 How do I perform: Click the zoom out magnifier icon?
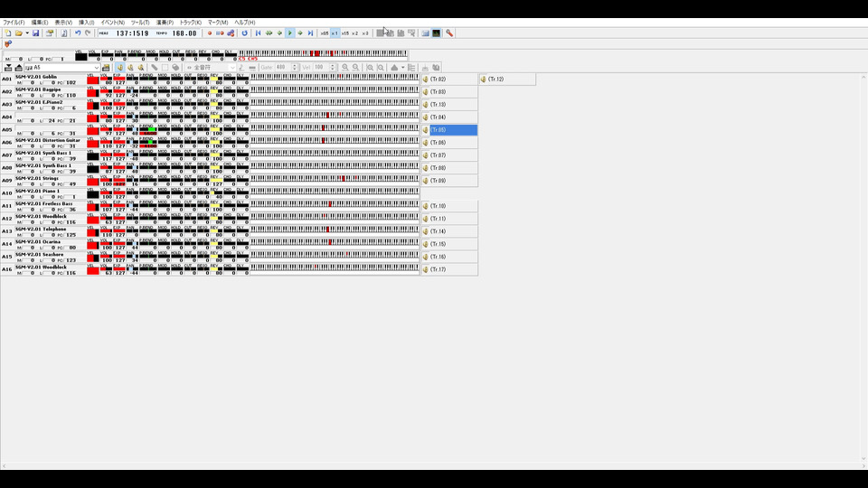click(x=356, y=68)
